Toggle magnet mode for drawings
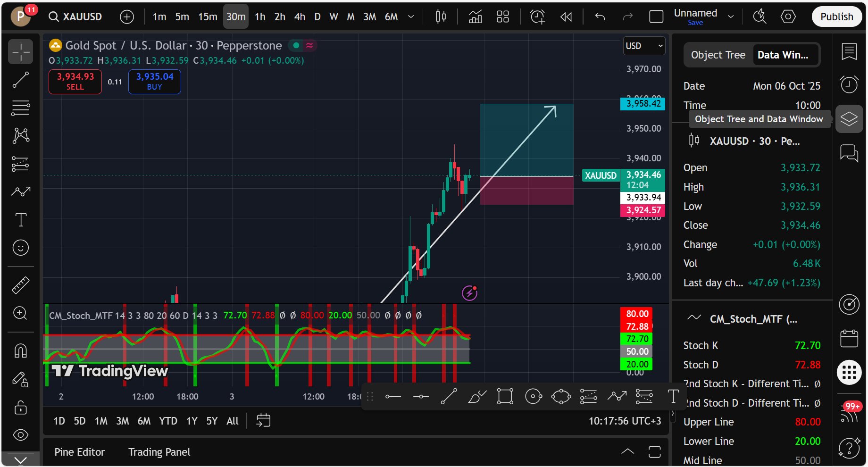The image size is (868, 467). [20, 350]
